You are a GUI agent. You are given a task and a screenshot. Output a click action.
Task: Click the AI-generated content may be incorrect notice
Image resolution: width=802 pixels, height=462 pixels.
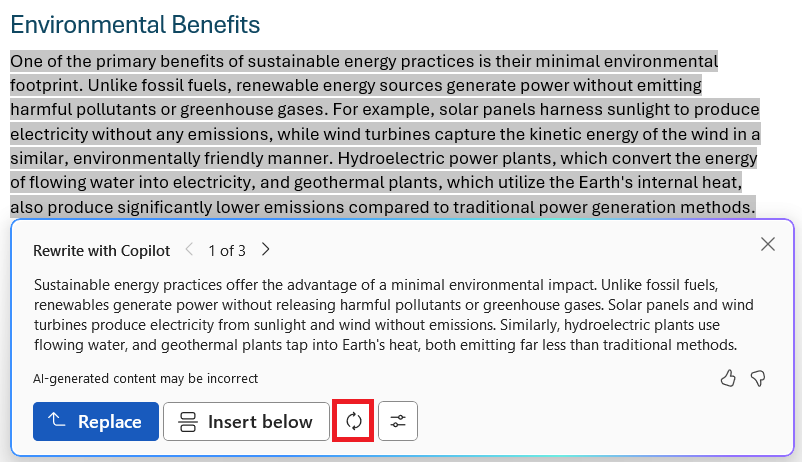pyautogui.click(x=146, y=379)
